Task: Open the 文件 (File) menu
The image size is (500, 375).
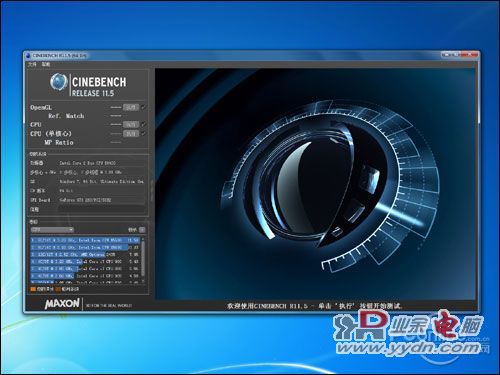Action: point(32,64)
